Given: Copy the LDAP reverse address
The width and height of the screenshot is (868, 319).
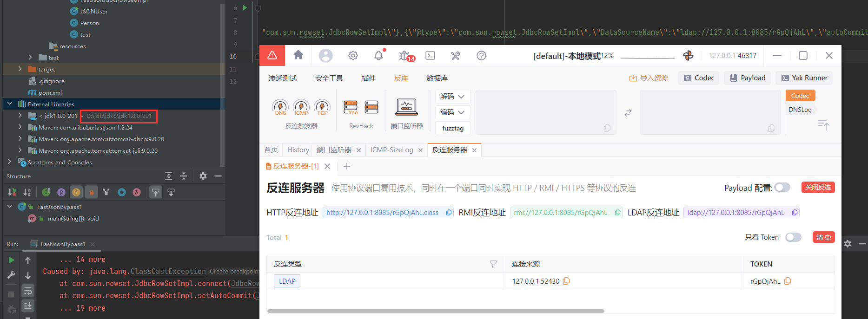Looking at the screenshot, I should [x=795, y=213].
